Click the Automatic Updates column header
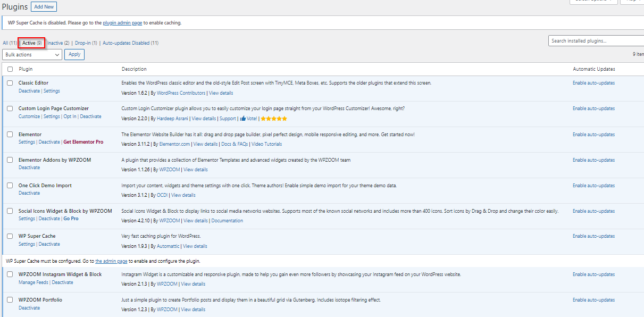Viewport: 644px width, 317px height. point(594,69)
